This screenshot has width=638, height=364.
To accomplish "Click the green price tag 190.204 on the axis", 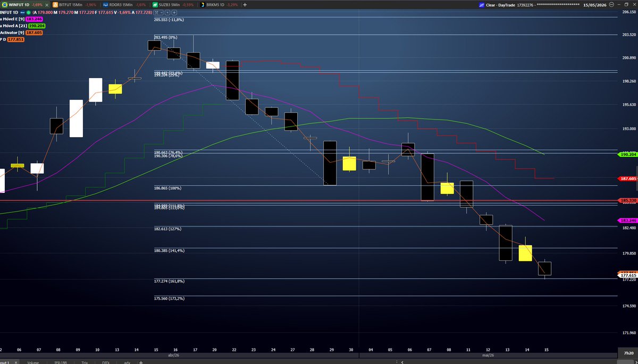I will tap(628, 154).
